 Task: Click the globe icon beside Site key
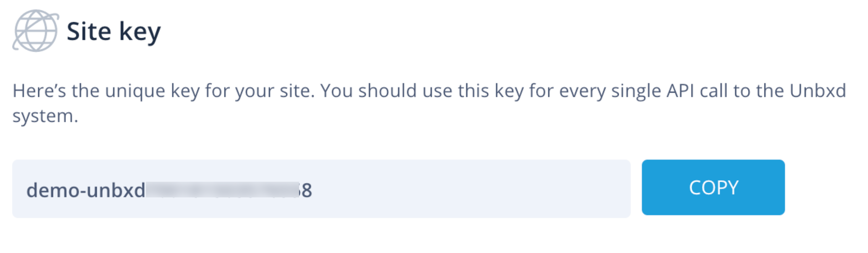[x=36, y=31]
